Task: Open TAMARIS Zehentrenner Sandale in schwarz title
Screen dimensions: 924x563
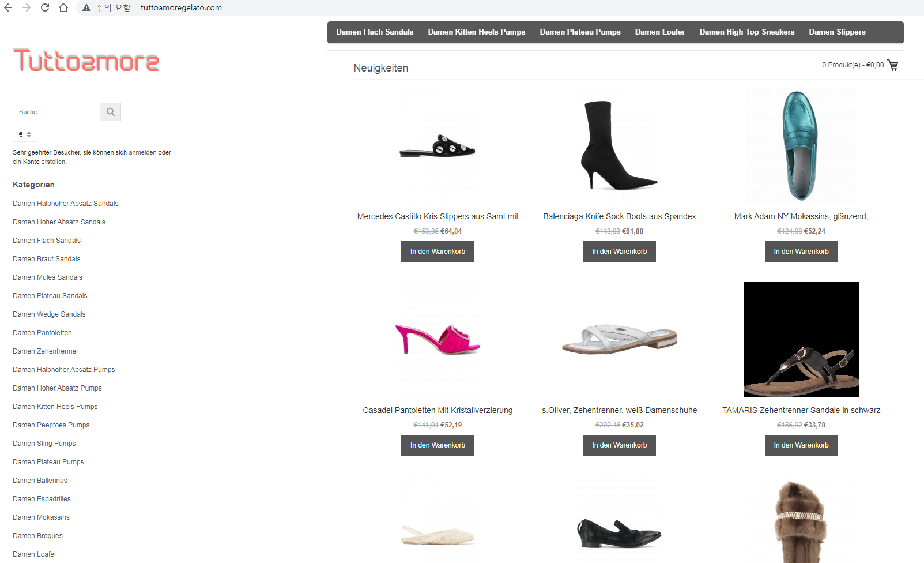Action: pyautogui.click(x=801, y=410)
